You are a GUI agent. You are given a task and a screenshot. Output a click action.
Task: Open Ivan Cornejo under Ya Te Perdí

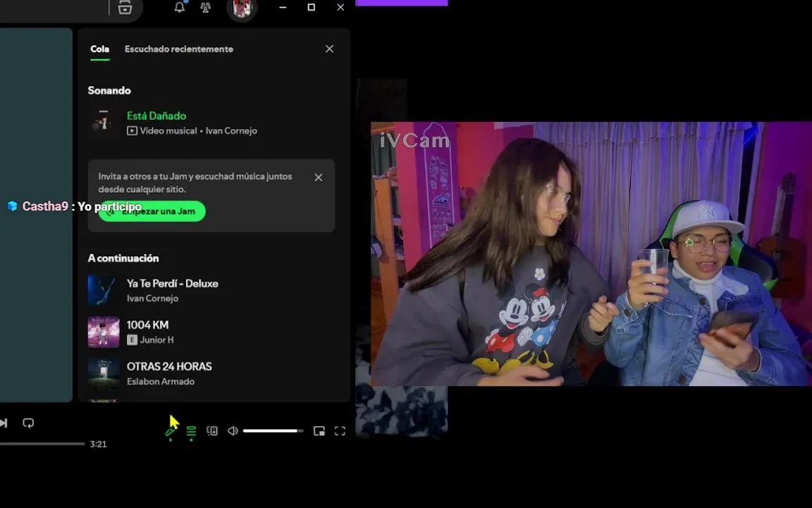[153, 298]
